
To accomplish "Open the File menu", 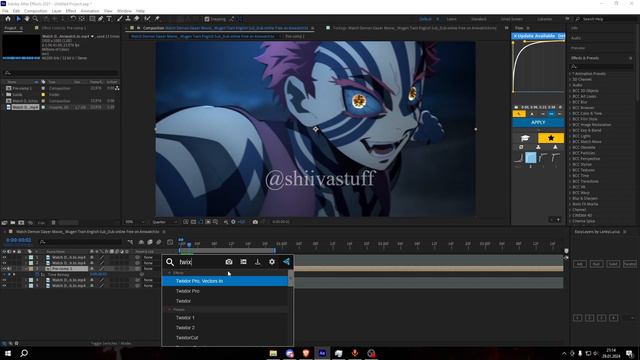I will coord(5,11).
